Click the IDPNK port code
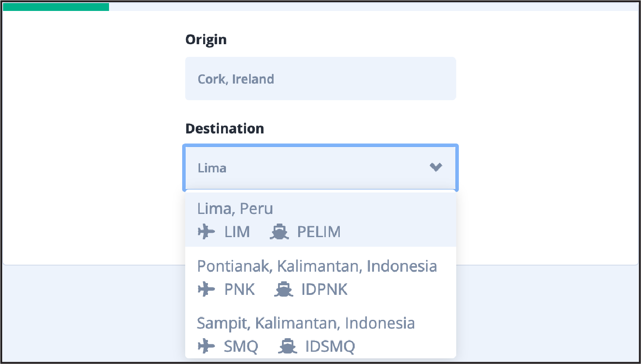641x364 pixels. (x=324, y=289)
